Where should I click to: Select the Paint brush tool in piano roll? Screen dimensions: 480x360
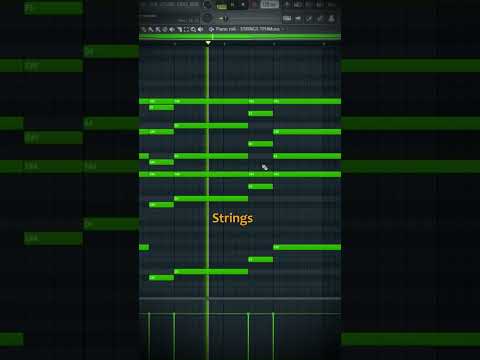151,29
